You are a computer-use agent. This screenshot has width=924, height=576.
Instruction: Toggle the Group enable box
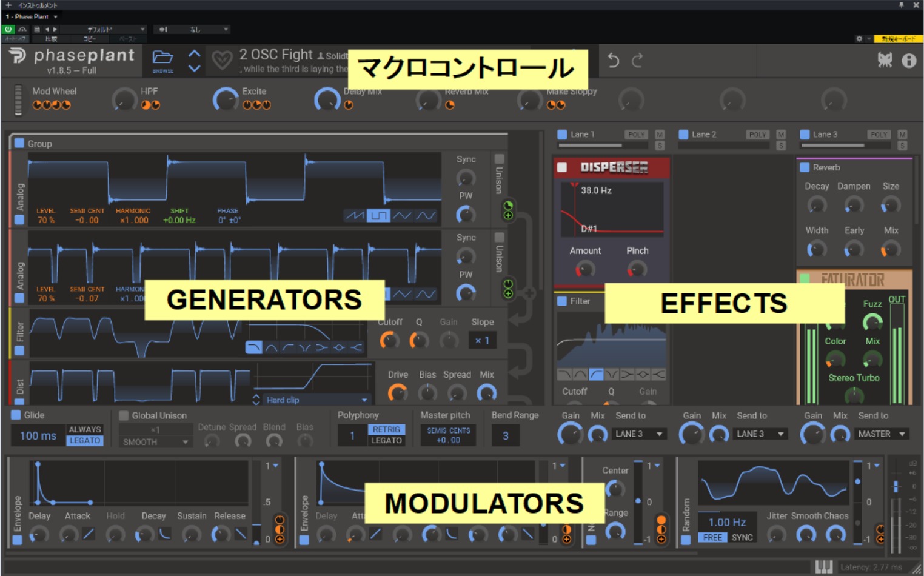(x=19, y=143)
